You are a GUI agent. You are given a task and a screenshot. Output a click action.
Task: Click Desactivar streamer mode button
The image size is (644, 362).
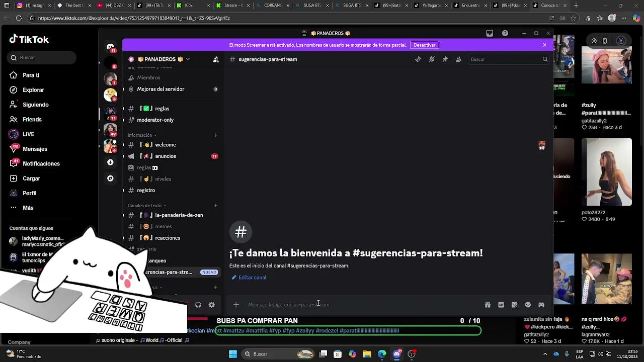coord(424,45)
